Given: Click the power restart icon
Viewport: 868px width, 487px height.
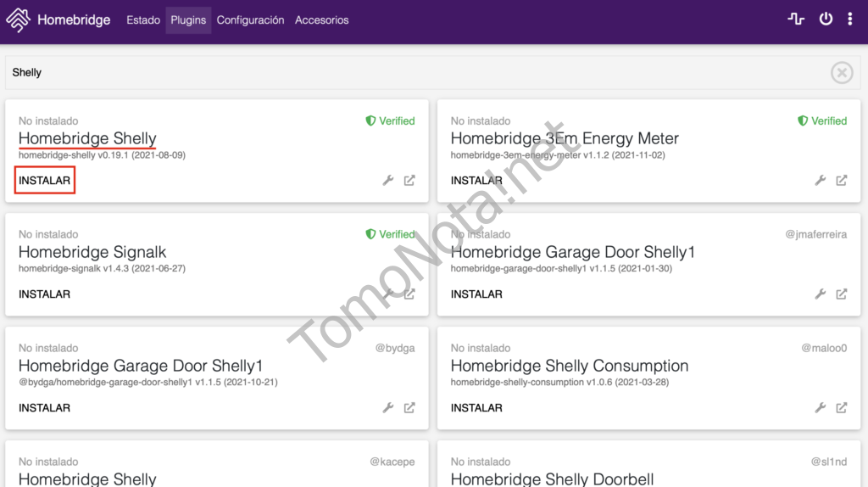Looking at the screenshot, I should (826, 20).
